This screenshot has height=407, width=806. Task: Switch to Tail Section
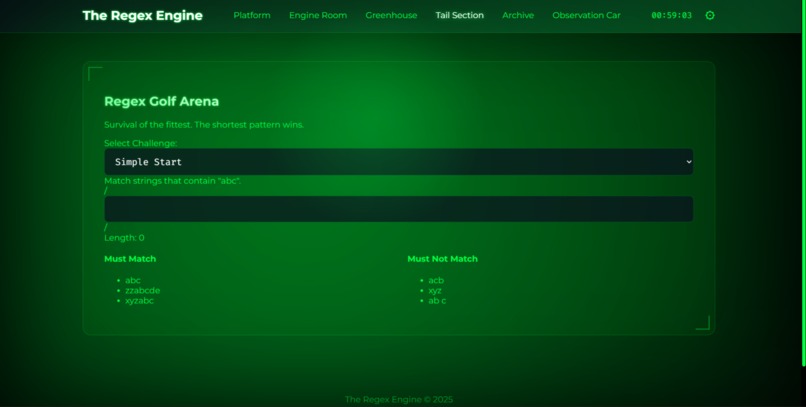(460, 15)
